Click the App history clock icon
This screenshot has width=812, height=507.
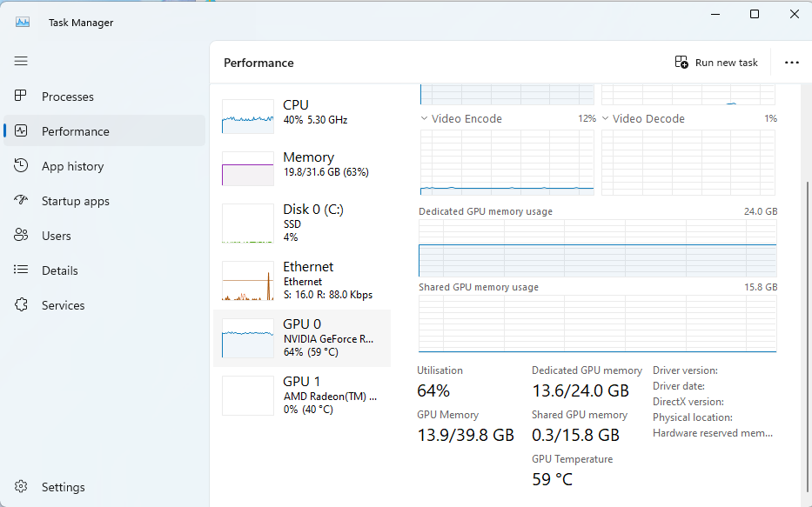(21, 165)
